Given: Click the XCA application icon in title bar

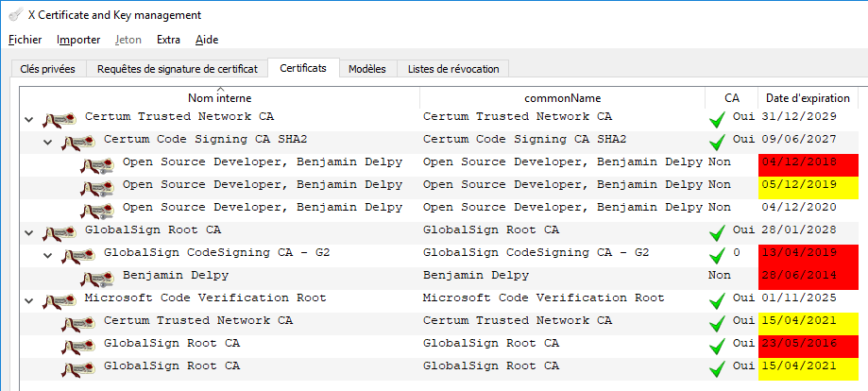Looking at the screenshot, I should [x=16, y=14].
